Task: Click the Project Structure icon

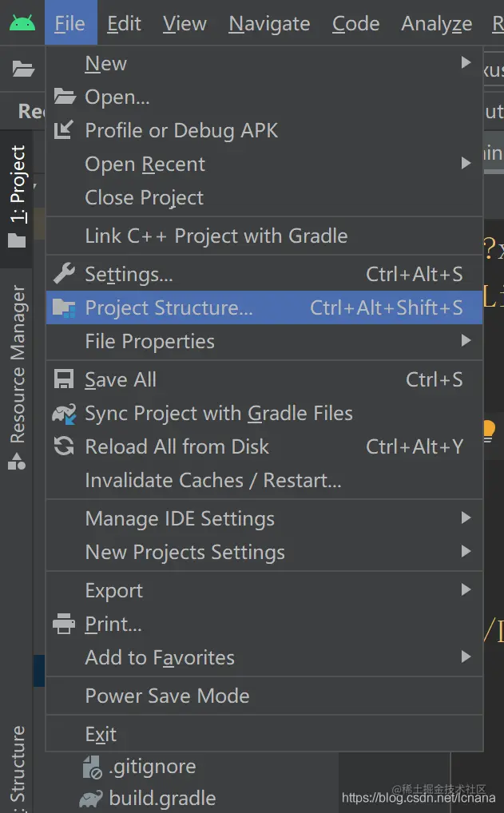Action: point(64,308)
